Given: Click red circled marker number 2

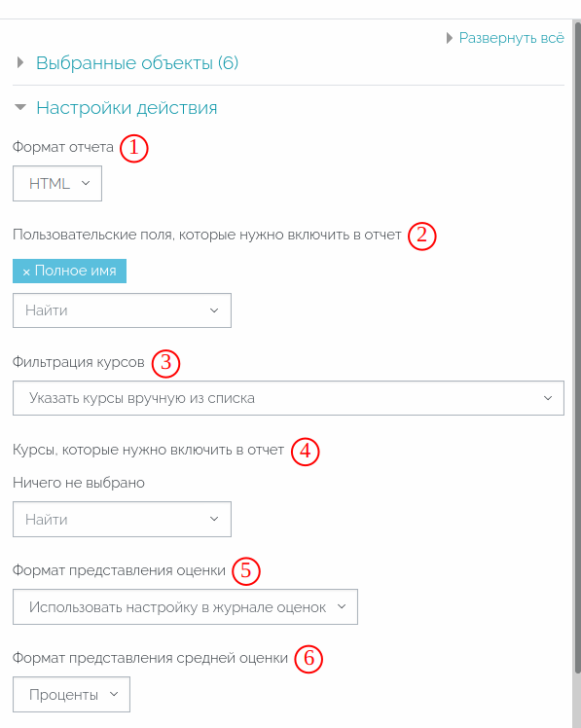Looking at the screenshot, I should (421, 236).
